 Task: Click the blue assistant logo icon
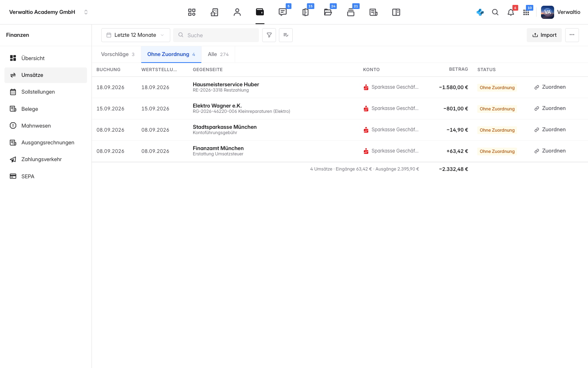480,12
